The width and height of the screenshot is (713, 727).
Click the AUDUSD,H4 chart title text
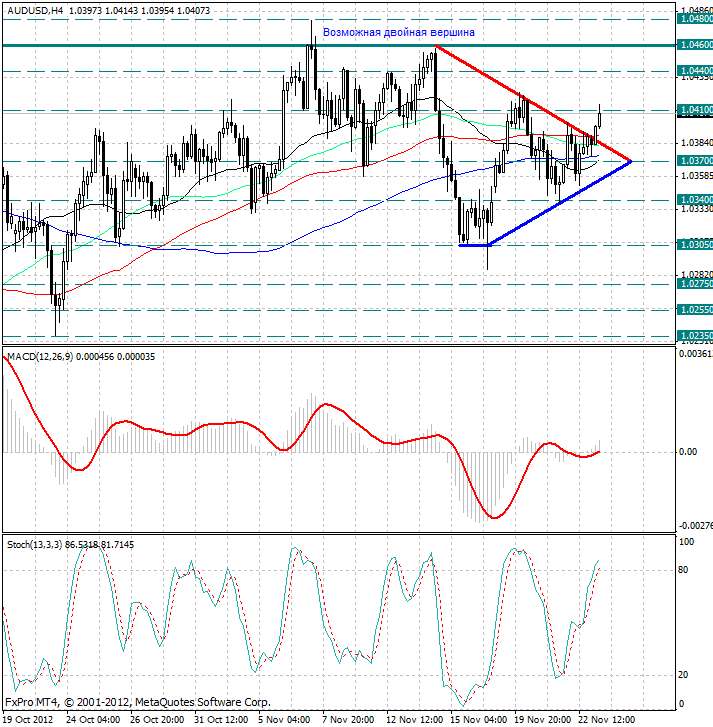point(108,10)
